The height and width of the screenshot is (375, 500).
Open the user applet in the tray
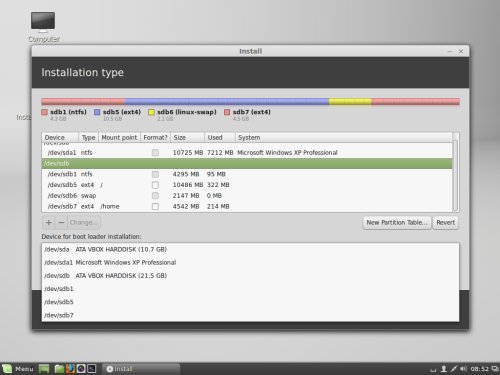(444, 369)
